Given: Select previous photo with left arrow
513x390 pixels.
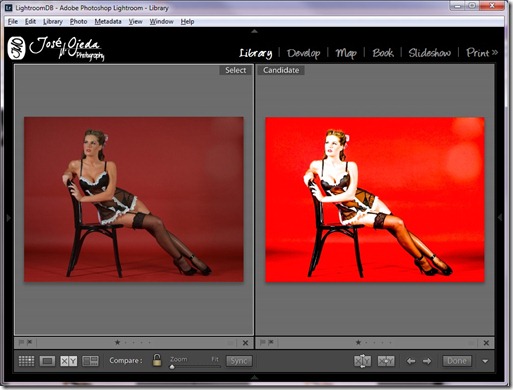Looking at the screenshot, I should tap(411, 361).
